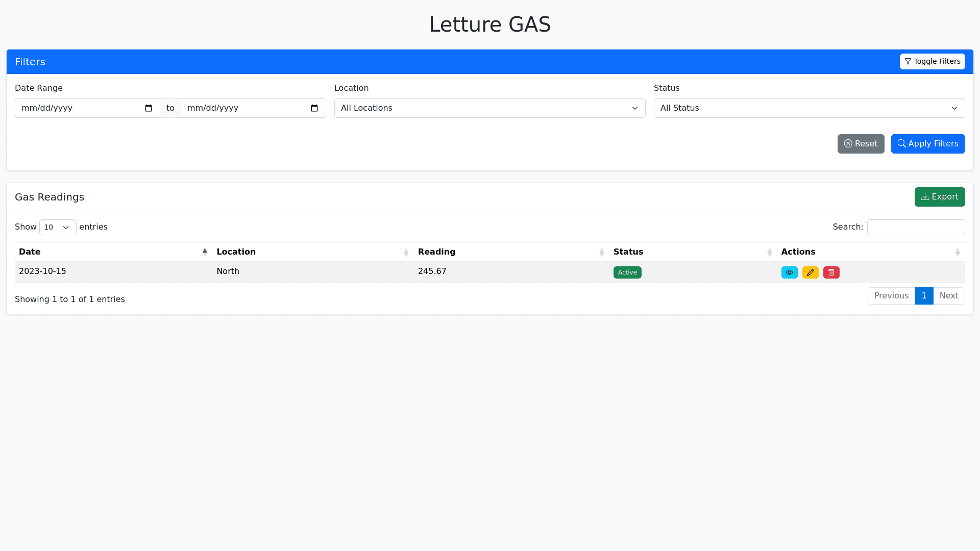Click the Next pagination link
Screen dimensions: 980x551
pos(949,296)
